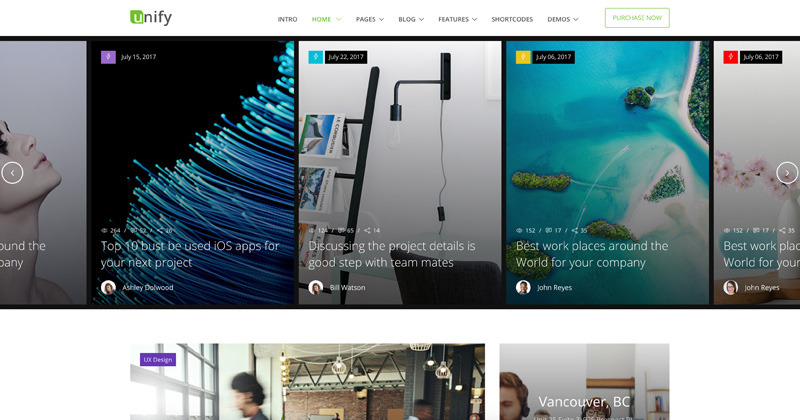The width and height of the screenshot is (800, 420).
Task: Click the purple lightning badge on iOS apps card
Action: pyautogui.click(x=108, y=57)
